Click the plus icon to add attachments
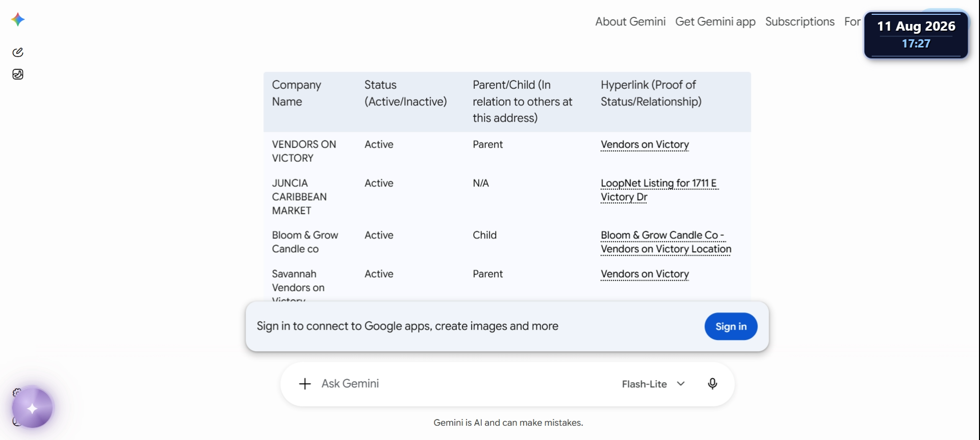Screen dimensions: 980x440 pyautogui.click(x=305, y=384)
